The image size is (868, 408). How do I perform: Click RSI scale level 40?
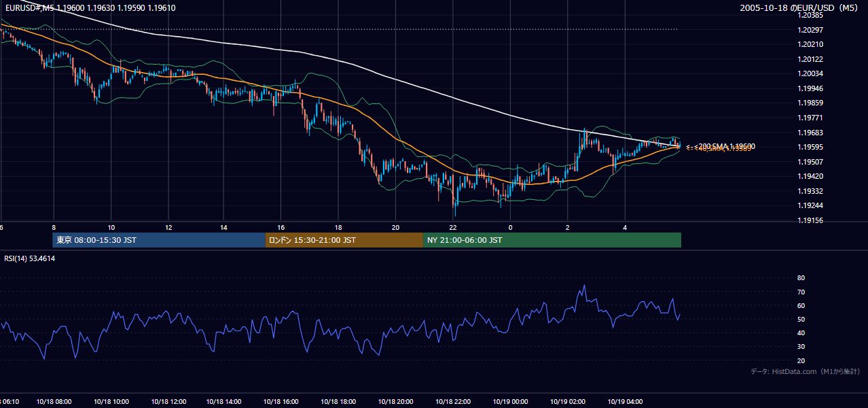click(801, 333)
